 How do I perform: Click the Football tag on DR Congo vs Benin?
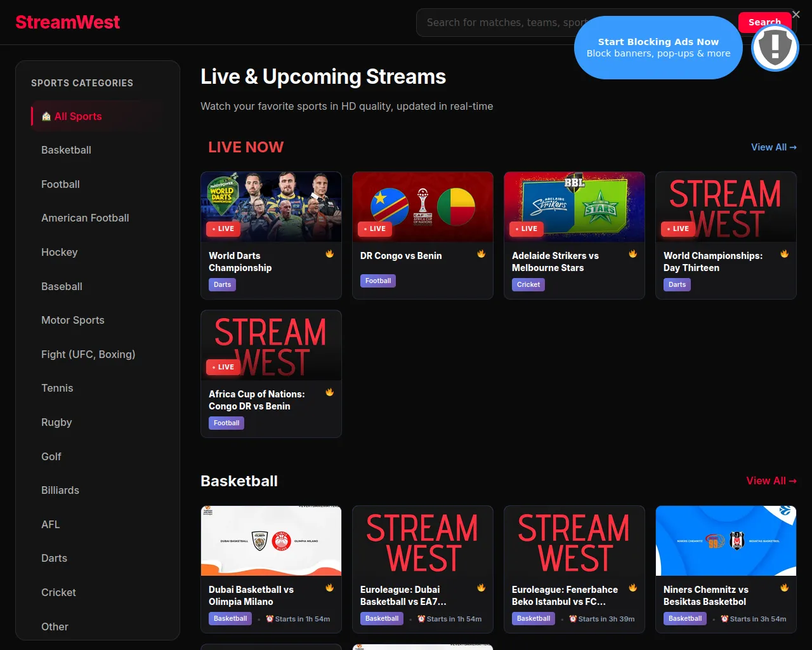[x=378, y=281]
